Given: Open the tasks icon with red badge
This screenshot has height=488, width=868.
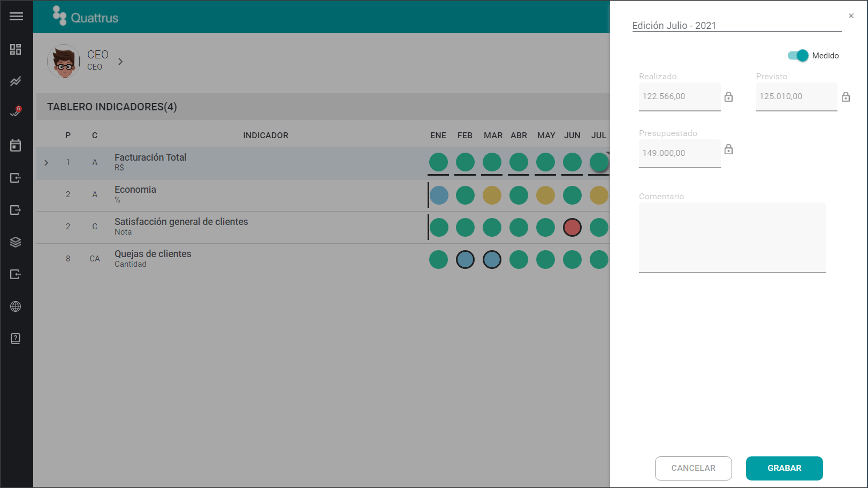Looking at the screenshot, I should (16, 112).
